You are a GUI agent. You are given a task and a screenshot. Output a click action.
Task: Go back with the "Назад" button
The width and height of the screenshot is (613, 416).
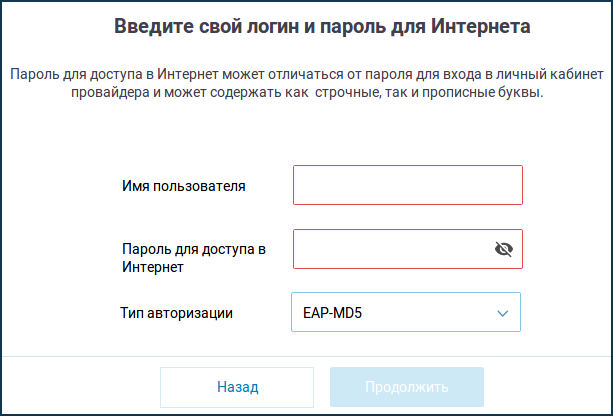pos(237,387)
